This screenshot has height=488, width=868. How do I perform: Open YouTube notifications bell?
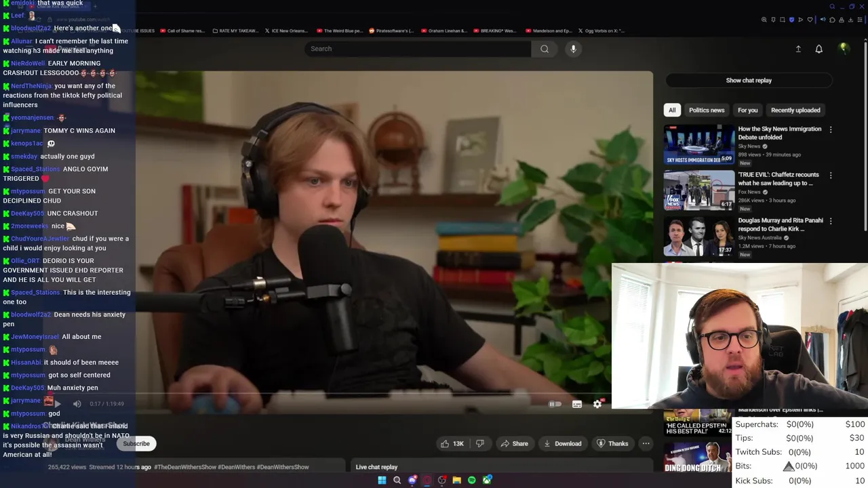tap(818, 49)
